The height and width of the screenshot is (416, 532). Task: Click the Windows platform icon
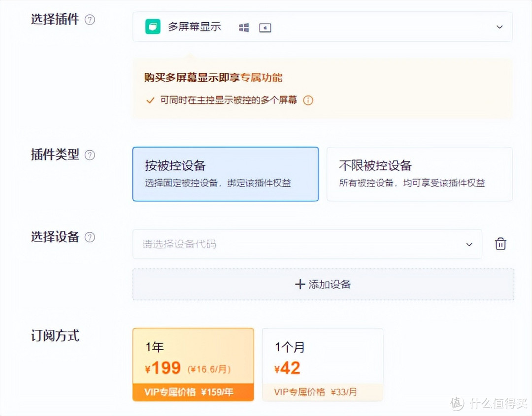click(x=244, y=28)
